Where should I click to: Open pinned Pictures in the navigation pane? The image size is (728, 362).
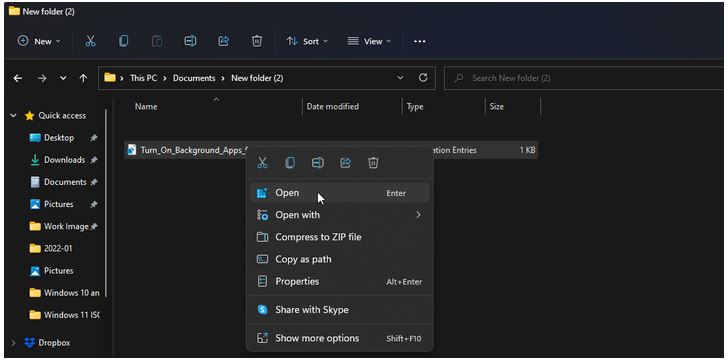tap(58, 204)
